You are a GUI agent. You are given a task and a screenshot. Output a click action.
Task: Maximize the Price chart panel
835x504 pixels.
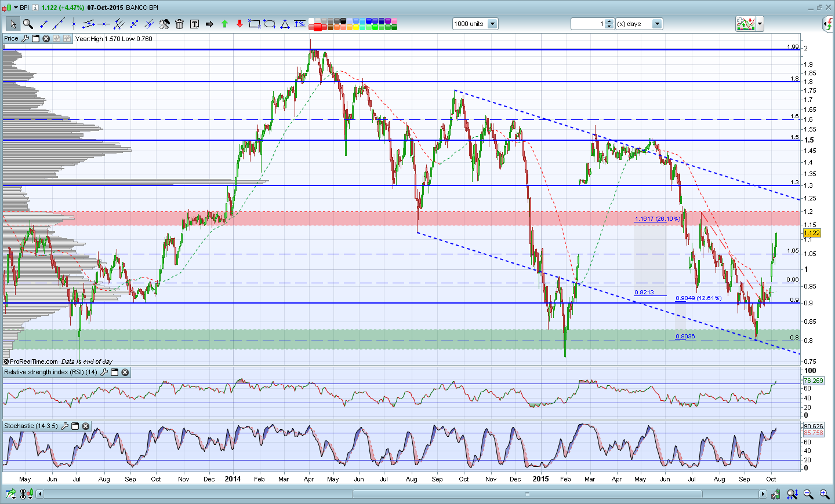[x=35, y=38]
